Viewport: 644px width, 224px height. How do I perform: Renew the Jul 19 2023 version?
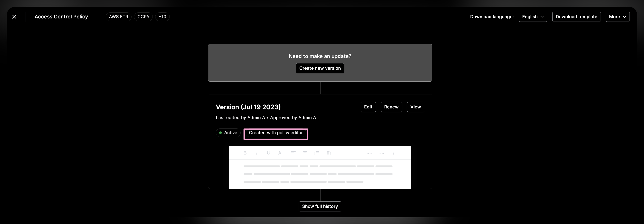[x=391, y=107]
